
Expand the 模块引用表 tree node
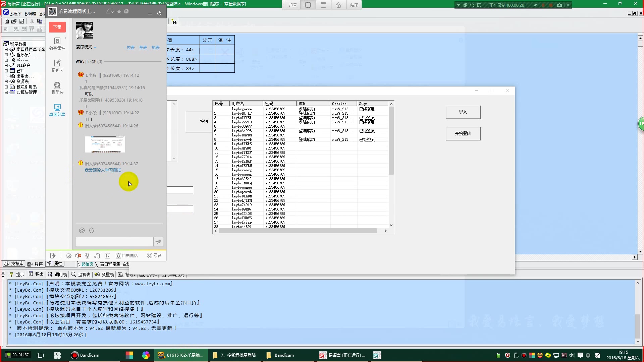(x=6, y=87)
